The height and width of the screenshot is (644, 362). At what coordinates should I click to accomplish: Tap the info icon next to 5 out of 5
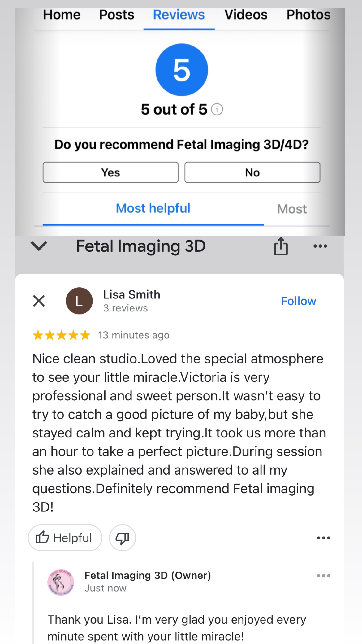(217, 110)
